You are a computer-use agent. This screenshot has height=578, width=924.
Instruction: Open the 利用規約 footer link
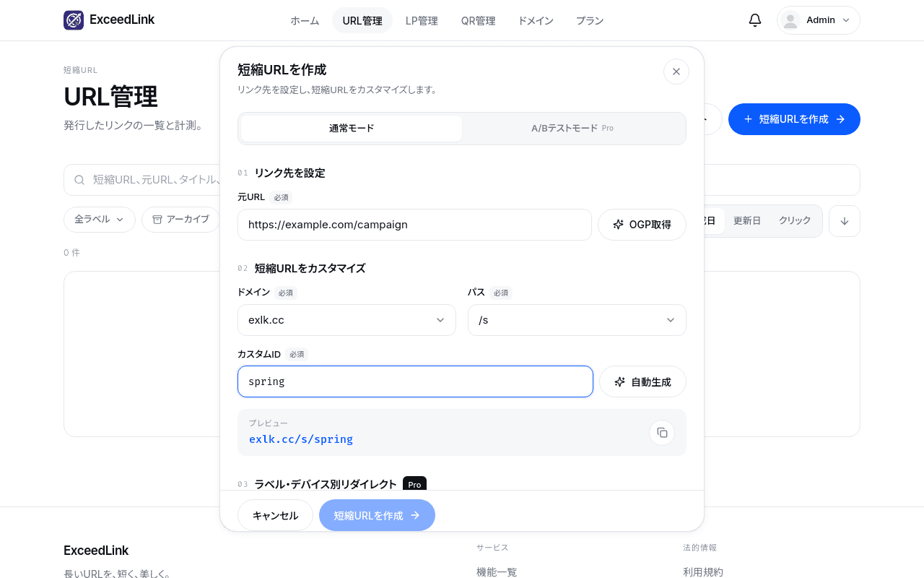click(x=703, y=572)
